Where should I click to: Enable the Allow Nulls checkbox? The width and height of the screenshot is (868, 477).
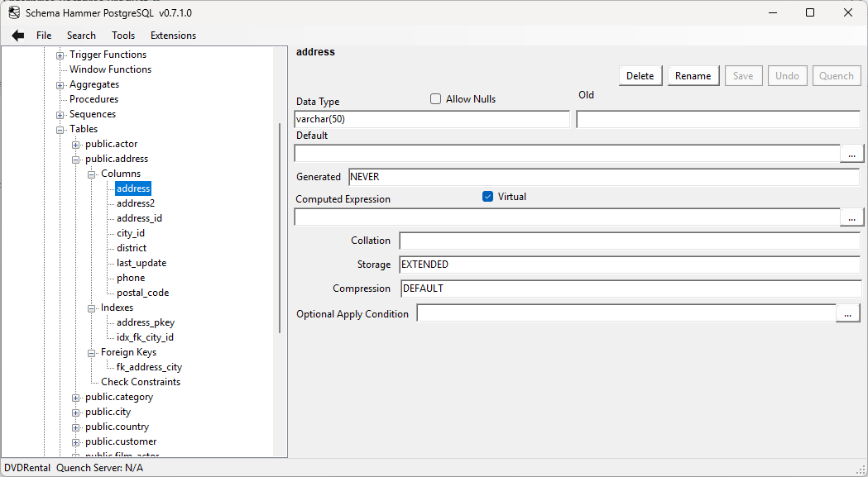pos(435,98)
